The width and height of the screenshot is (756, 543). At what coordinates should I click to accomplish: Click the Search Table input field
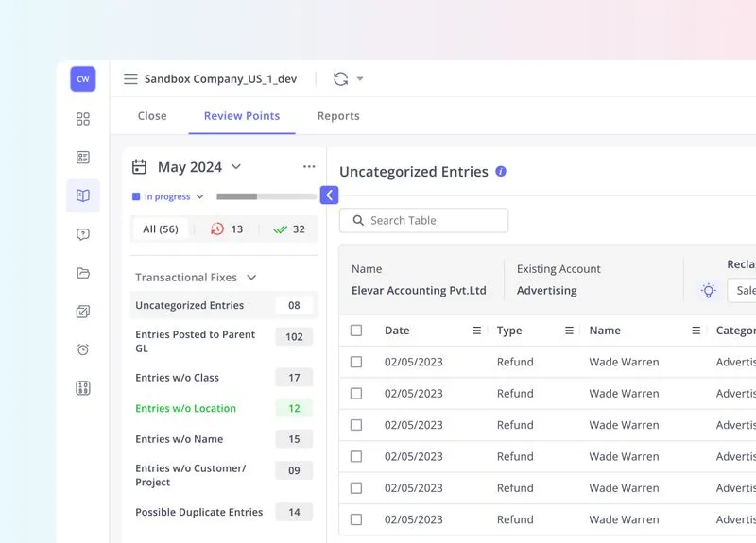point(424,220)
